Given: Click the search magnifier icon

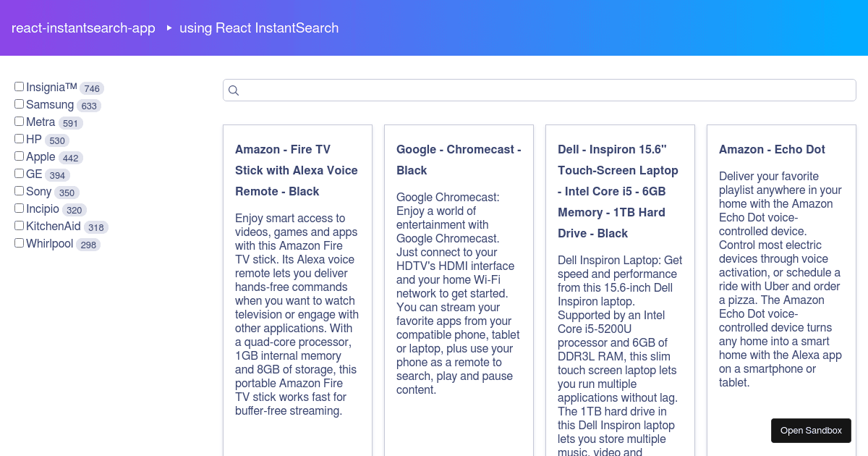Looking at the screenshot, I should click(x=233, y=90).
